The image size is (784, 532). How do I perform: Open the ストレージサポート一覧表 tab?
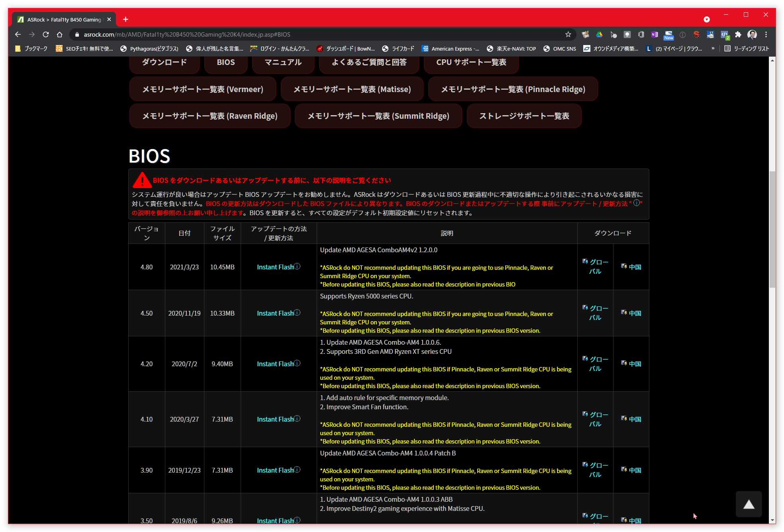tap(524, 116)
